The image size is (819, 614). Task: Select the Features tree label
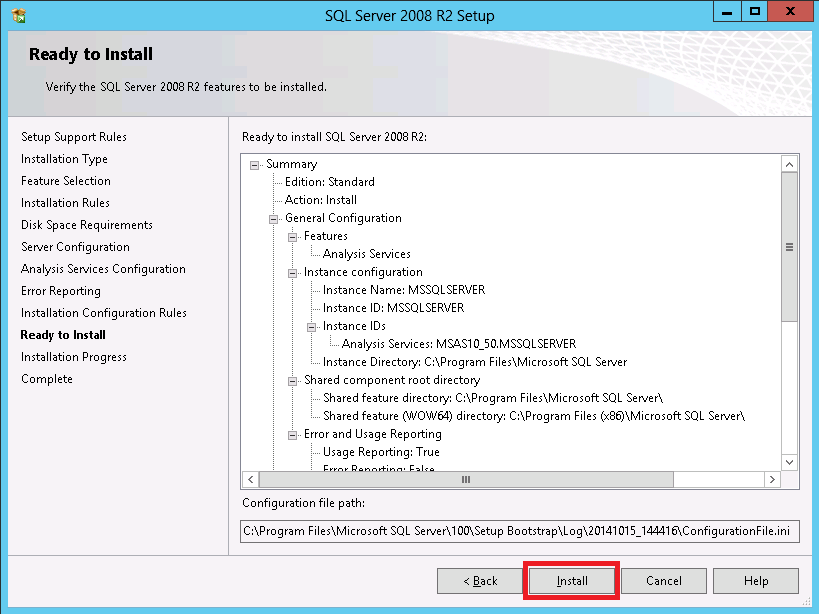pyautogui.click(x=325, y=236)
